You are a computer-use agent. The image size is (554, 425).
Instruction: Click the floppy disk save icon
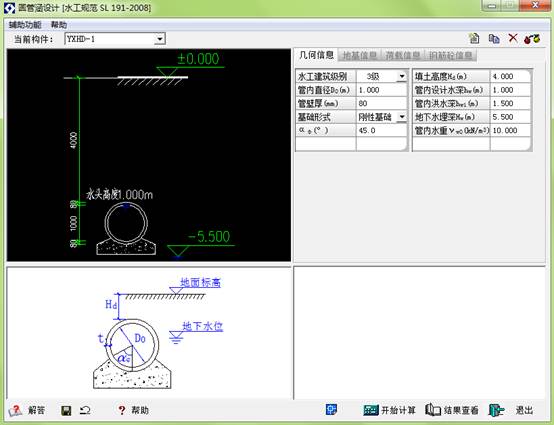66,410
